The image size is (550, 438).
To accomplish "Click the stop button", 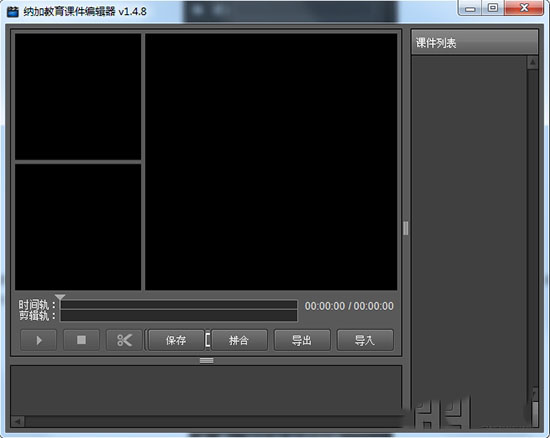I will 81,340.
